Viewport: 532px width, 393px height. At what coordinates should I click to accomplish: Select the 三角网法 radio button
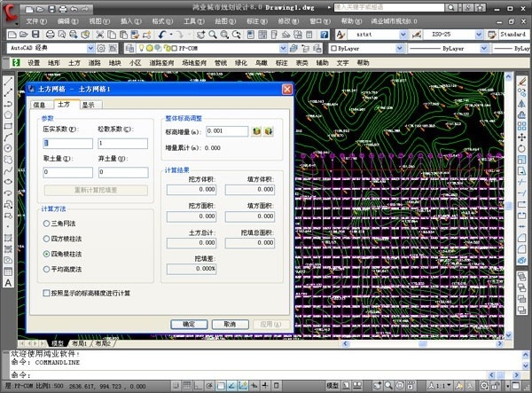47,224
